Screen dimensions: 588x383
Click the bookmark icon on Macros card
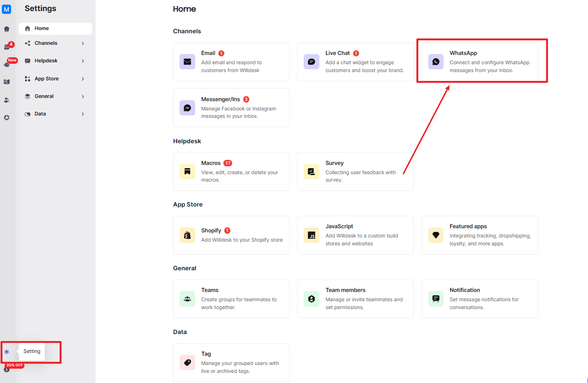(187, 171)
